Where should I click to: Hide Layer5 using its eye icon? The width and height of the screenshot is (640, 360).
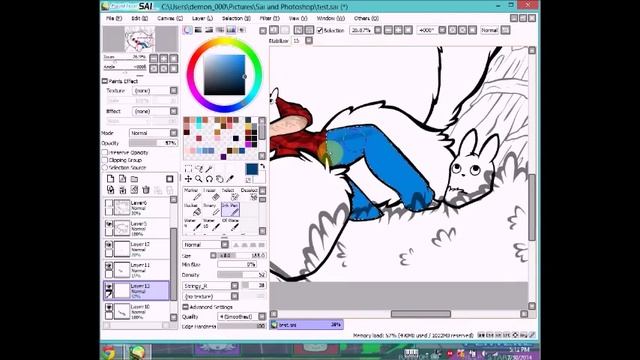click(x=109, y=224)
